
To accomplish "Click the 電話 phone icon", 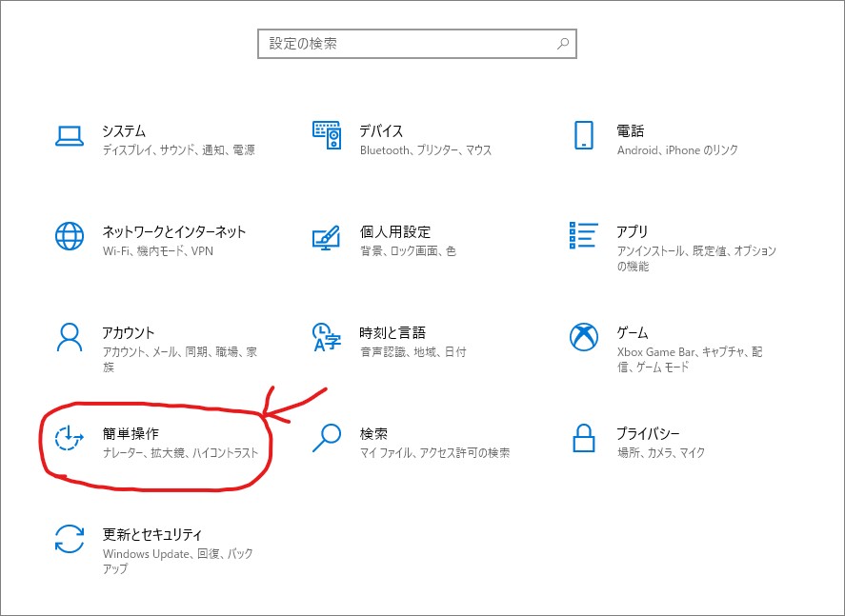I will pos(584,135).
